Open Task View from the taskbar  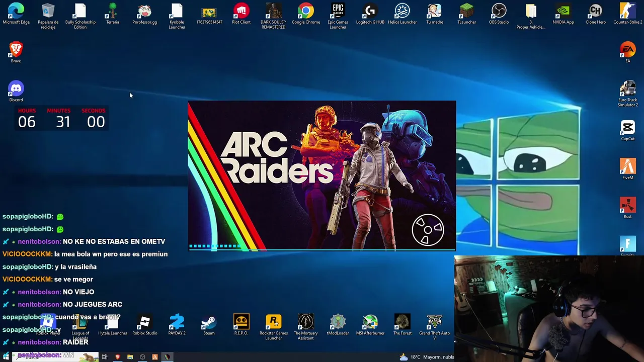tap(105, 357)
